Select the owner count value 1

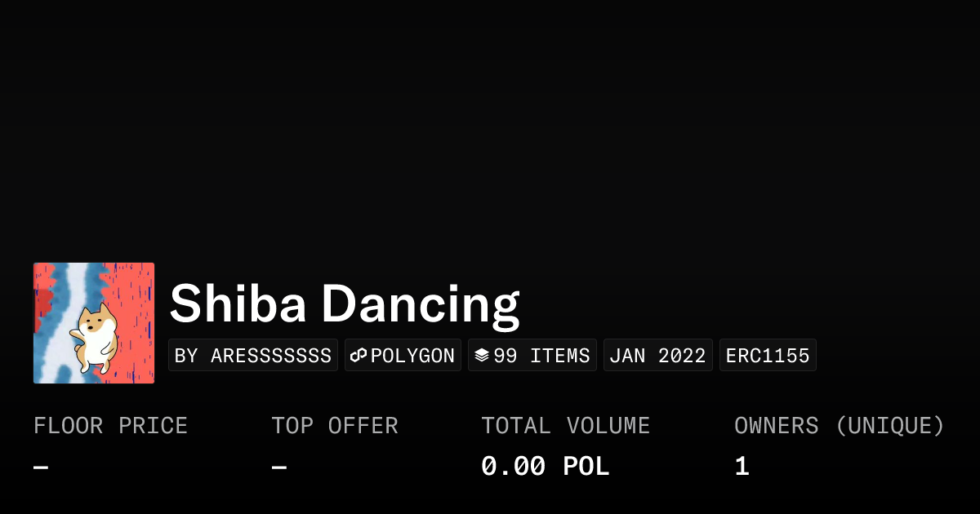click(742, 467)
